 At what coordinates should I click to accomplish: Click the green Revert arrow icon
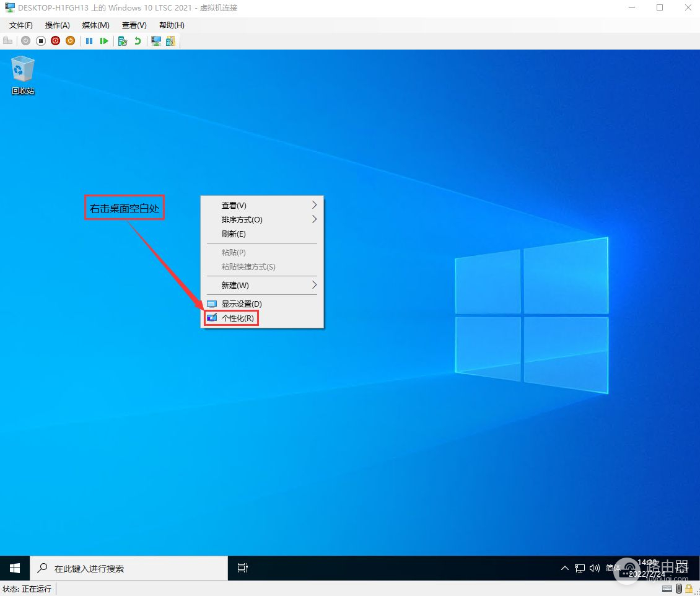pyautogui.click(x=138, y=41)
